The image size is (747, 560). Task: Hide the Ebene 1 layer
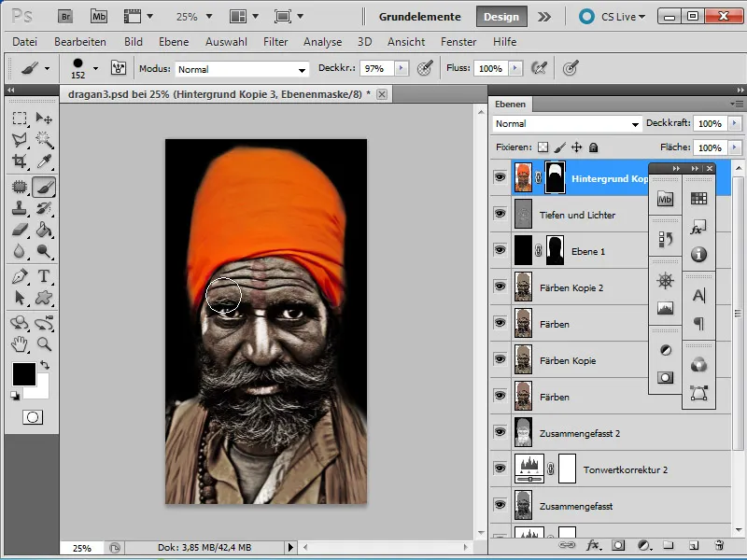pyautogui.click(x=500, y=250)
